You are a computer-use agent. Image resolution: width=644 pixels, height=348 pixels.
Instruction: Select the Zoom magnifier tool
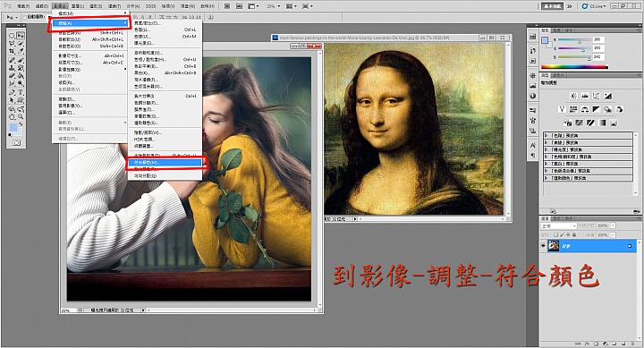(21, 116)
